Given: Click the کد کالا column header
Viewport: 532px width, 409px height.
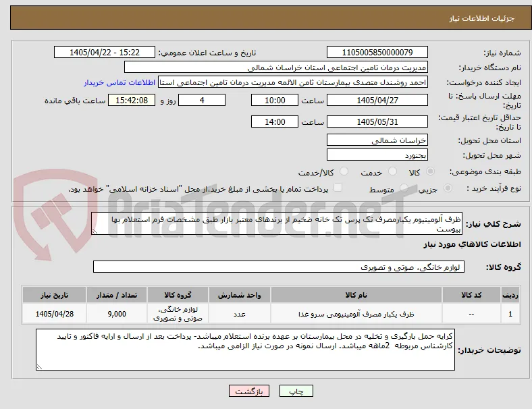Looking at the screenshot, I should pos(471,295).
